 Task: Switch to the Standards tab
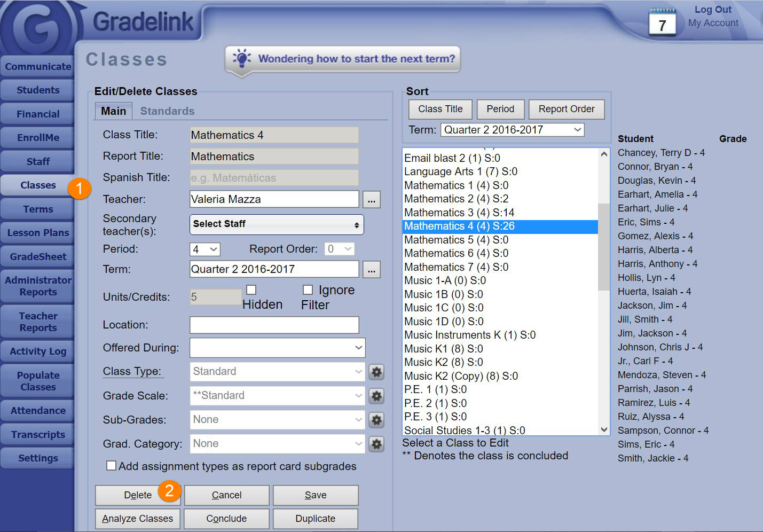point(167,111)
